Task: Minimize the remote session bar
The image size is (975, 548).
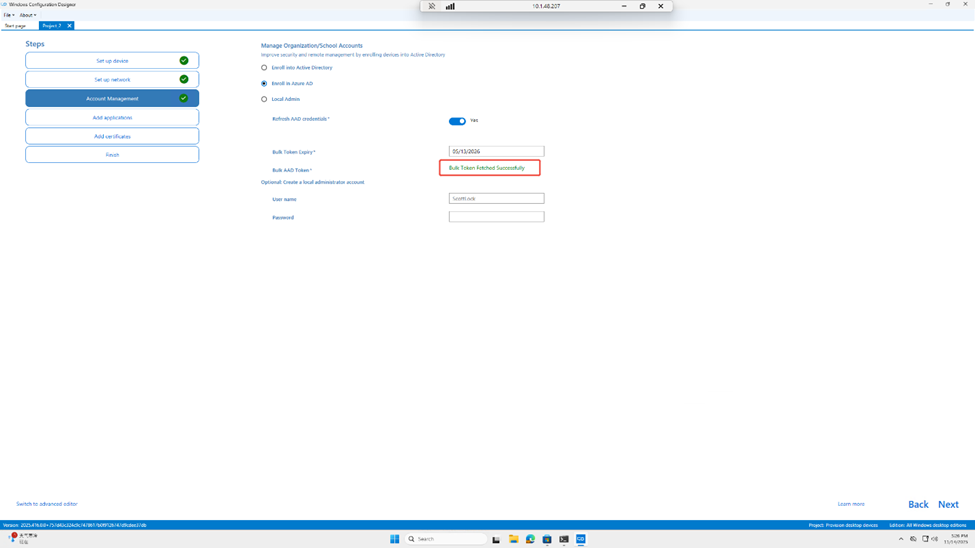Action: [624, 6]
